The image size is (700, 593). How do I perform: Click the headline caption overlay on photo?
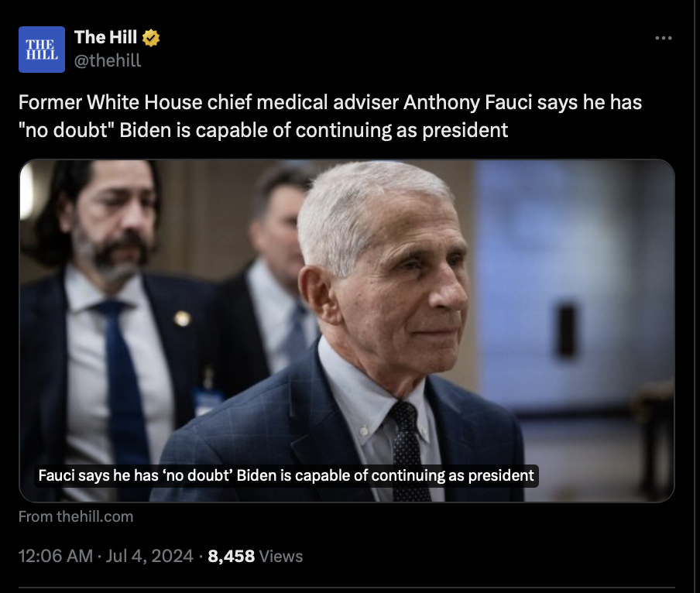(x=287, y=475)
